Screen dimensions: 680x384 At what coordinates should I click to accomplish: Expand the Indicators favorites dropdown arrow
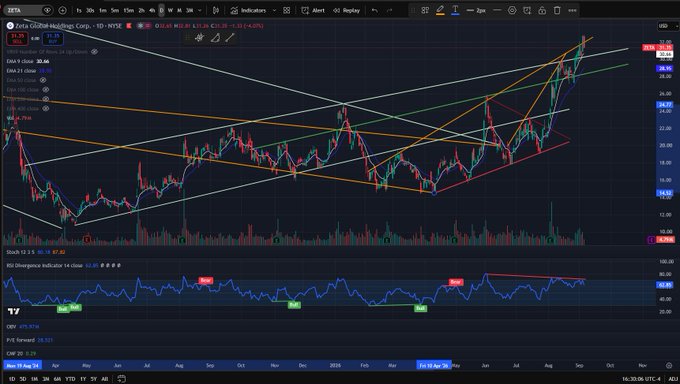point(274,10)
